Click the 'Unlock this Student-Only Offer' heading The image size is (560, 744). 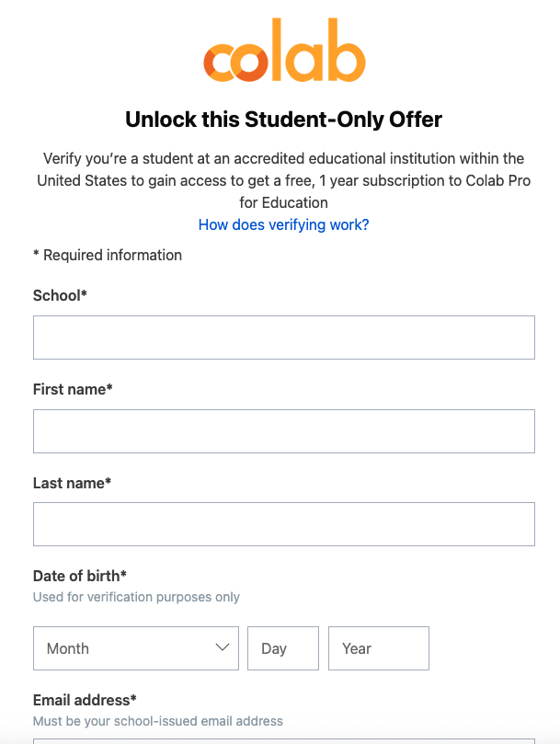[283, 120]
